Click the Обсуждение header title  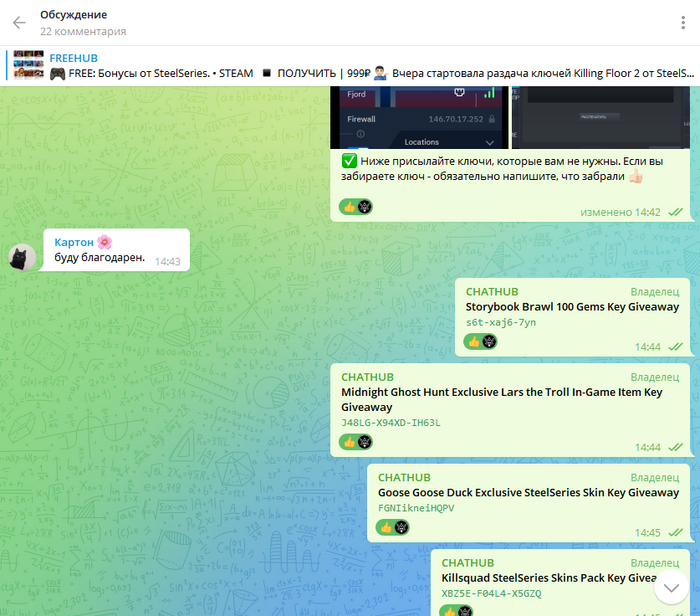coord(74,15)
